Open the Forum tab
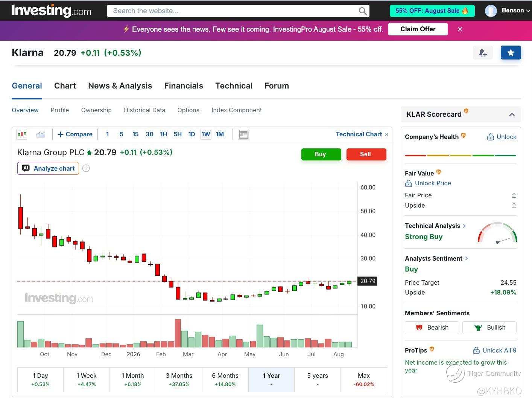Viewport: 532px width, 403px height. pos(277,86)
